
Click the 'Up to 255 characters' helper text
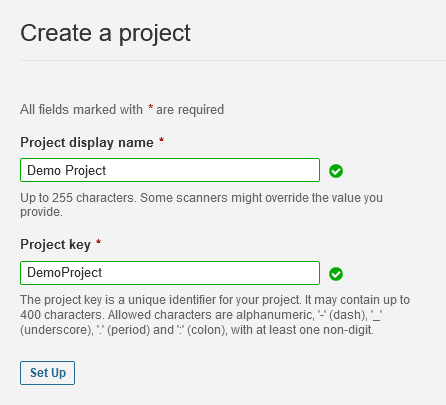point(201,205)
